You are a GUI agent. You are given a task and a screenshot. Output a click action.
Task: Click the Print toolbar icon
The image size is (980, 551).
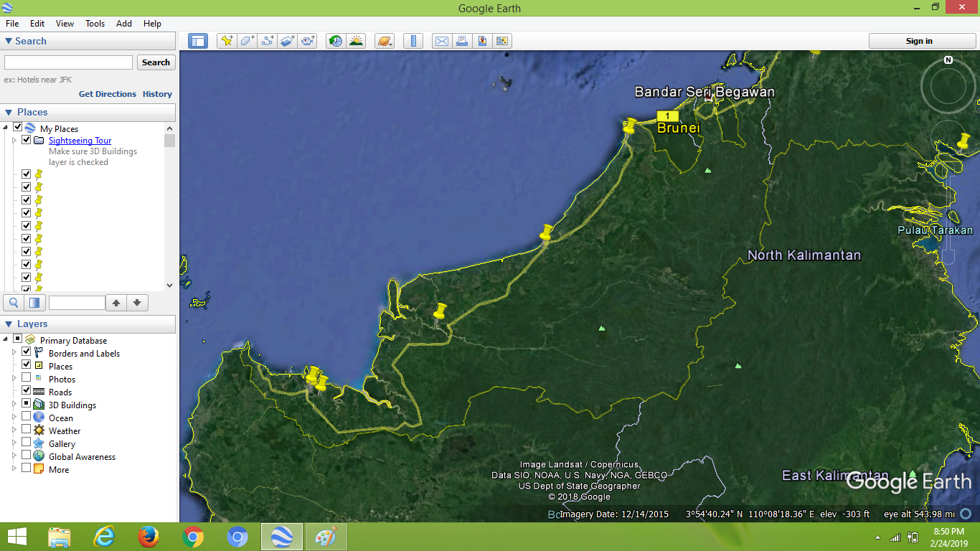[x=462, y=41]
